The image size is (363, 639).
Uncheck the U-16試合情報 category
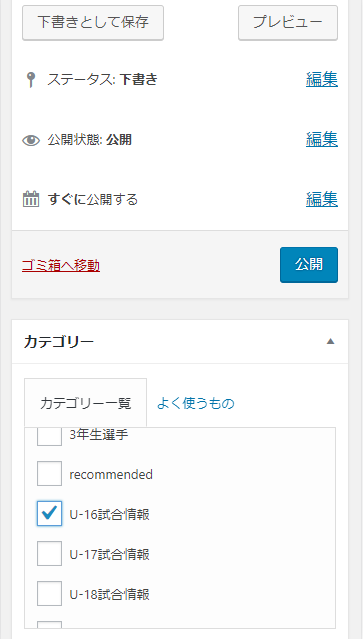49,513
